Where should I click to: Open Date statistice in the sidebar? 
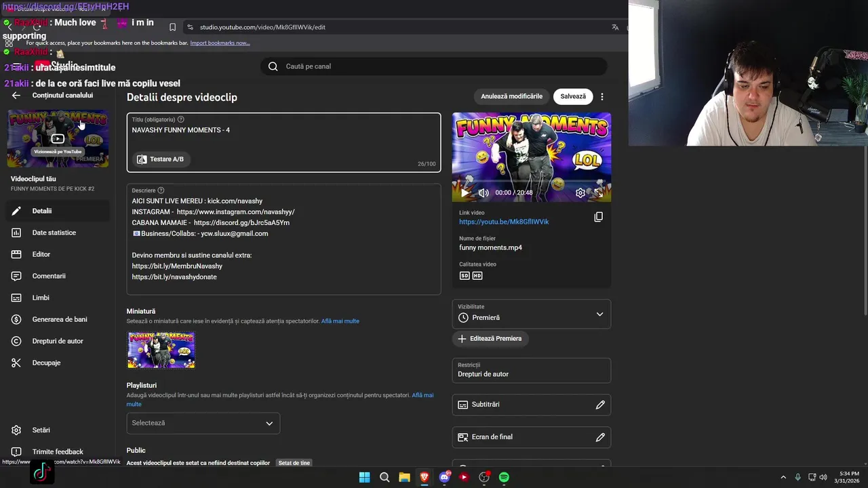pos(58,232)
